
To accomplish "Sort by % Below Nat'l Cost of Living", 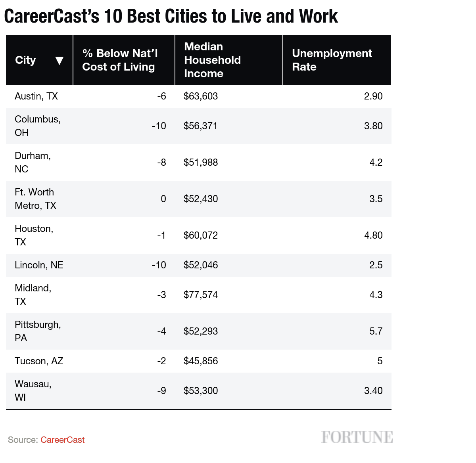I will (124, 60).
